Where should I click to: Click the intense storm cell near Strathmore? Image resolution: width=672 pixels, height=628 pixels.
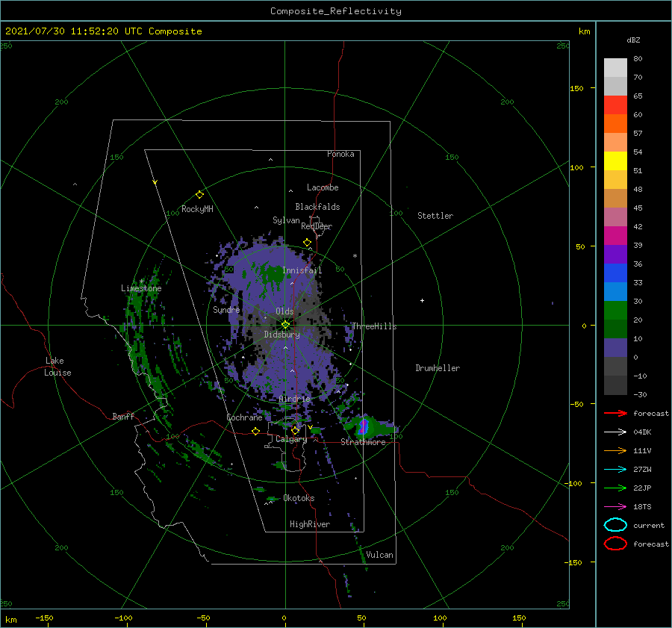364,426
